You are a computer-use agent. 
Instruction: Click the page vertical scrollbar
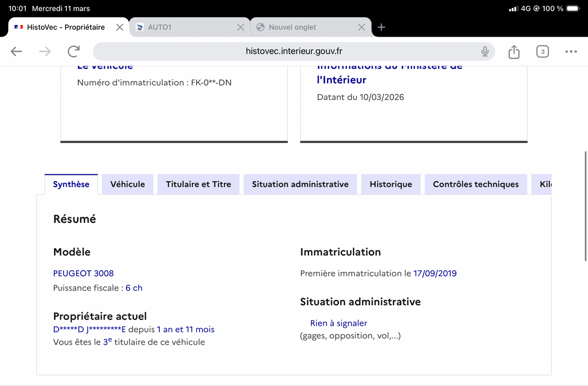click(585, 206)
